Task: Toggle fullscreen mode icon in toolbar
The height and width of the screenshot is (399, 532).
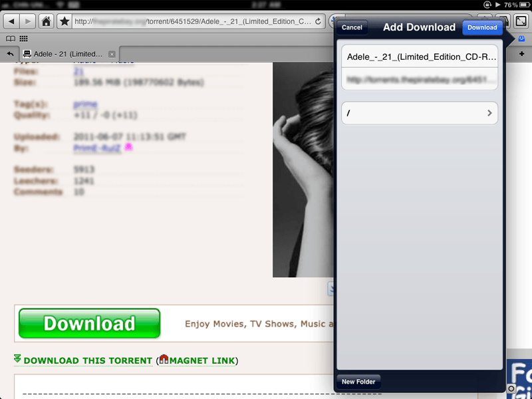Action: pyautogui.click(x=521, y=21)
